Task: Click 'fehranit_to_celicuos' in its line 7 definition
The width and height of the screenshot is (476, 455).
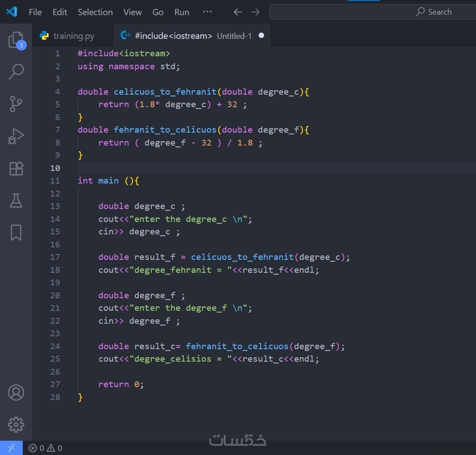Action: 165,130
